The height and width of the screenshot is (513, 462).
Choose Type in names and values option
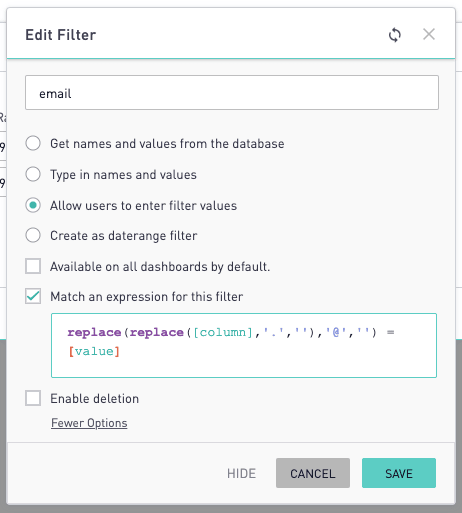pos(33,174)
